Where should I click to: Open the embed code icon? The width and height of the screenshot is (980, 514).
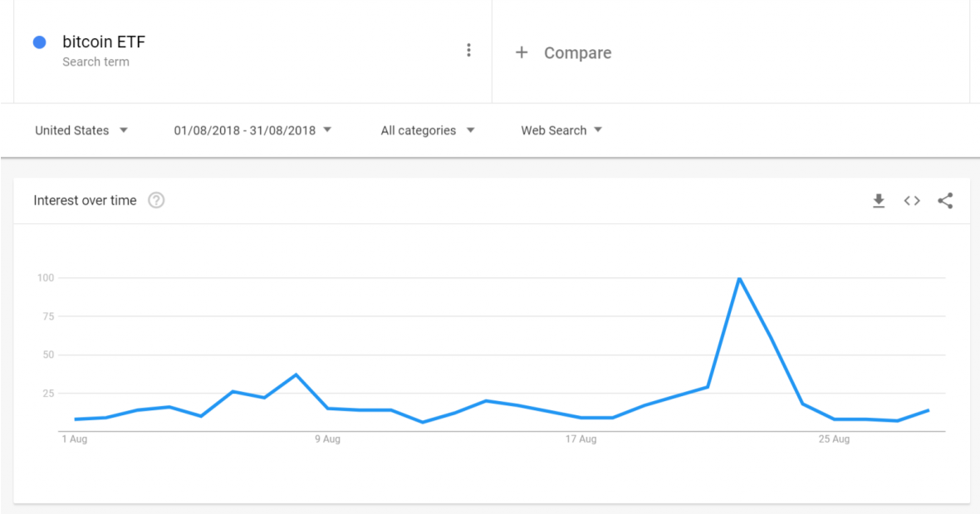pos(912,201)
